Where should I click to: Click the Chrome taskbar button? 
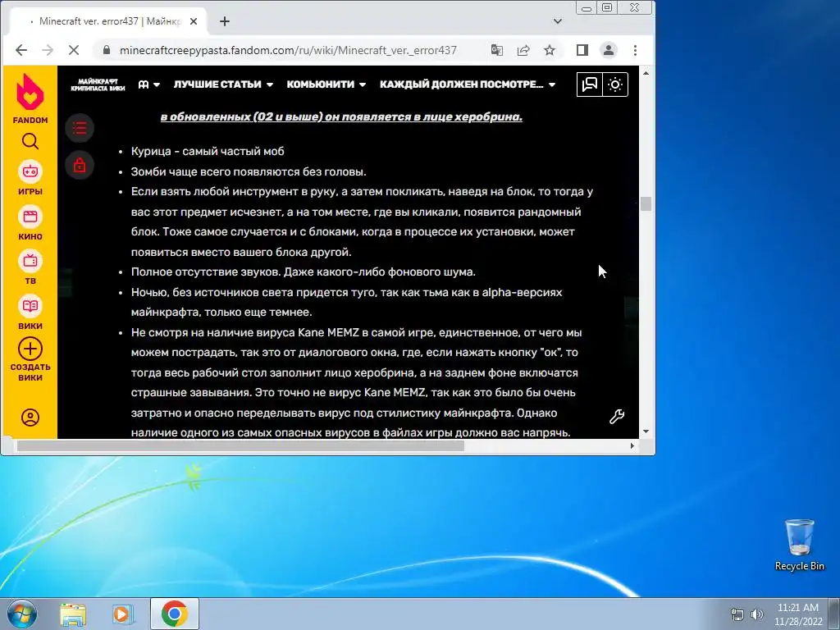tap(175, 614)
